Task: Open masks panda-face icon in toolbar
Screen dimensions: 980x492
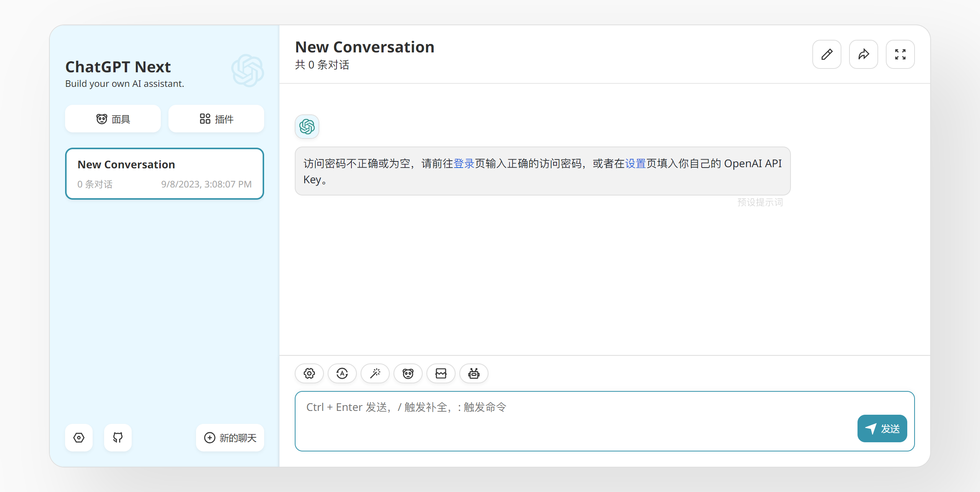Action: (408, 373)
